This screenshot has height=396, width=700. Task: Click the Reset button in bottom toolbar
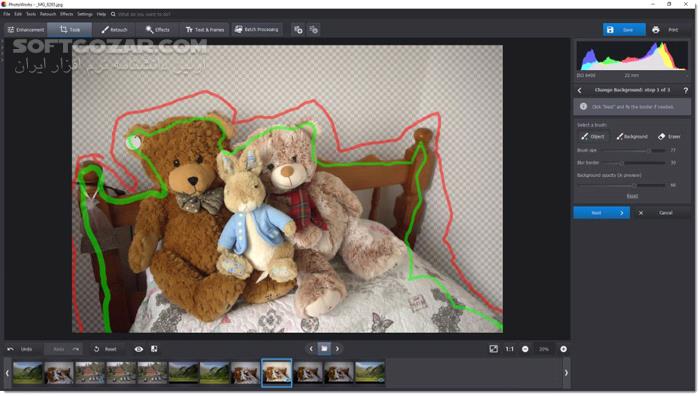pyautogui.click(x=105, y=349)
